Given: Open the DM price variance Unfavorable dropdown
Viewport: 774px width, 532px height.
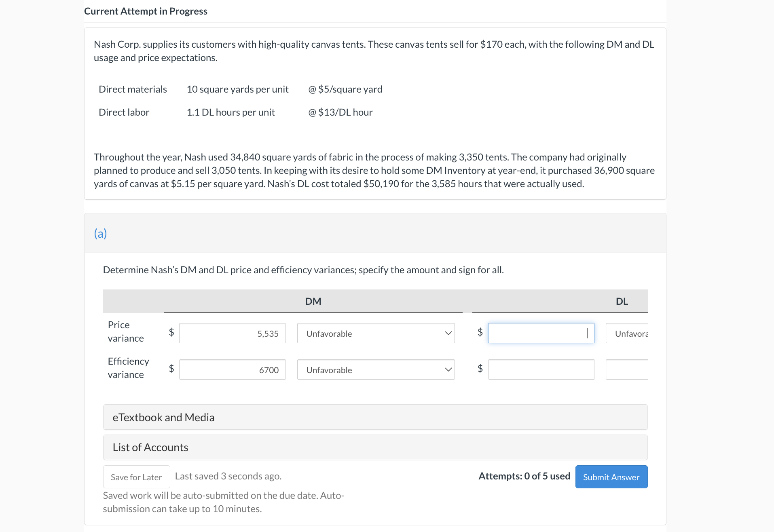Looking at the screenshot, I should click(x=376, y=333).
